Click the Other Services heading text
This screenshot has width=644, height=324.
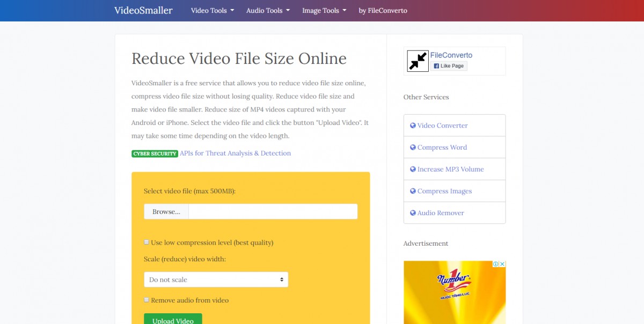coord(426,97)
